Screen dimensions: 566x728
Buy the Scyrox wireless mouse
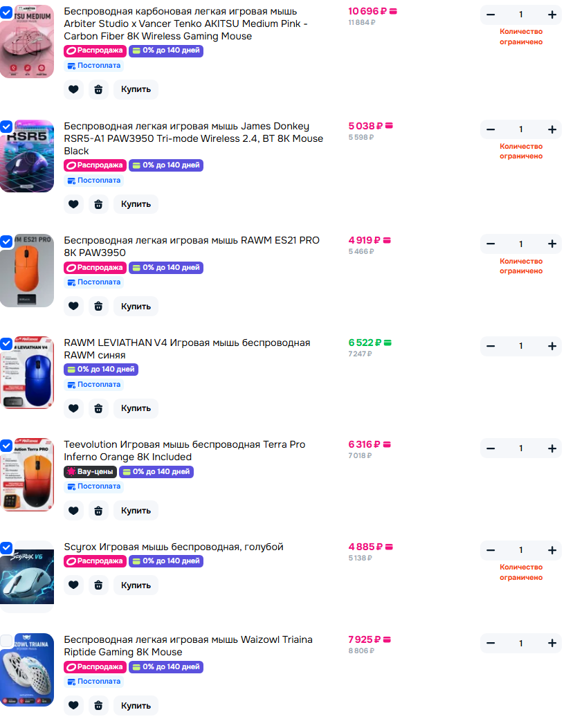coord(136,585)
